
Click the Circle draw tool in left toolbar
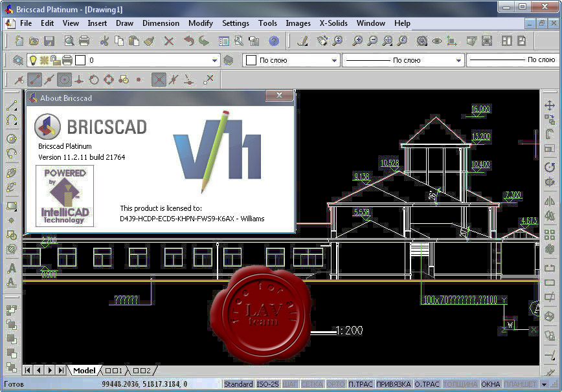[12, 139]
